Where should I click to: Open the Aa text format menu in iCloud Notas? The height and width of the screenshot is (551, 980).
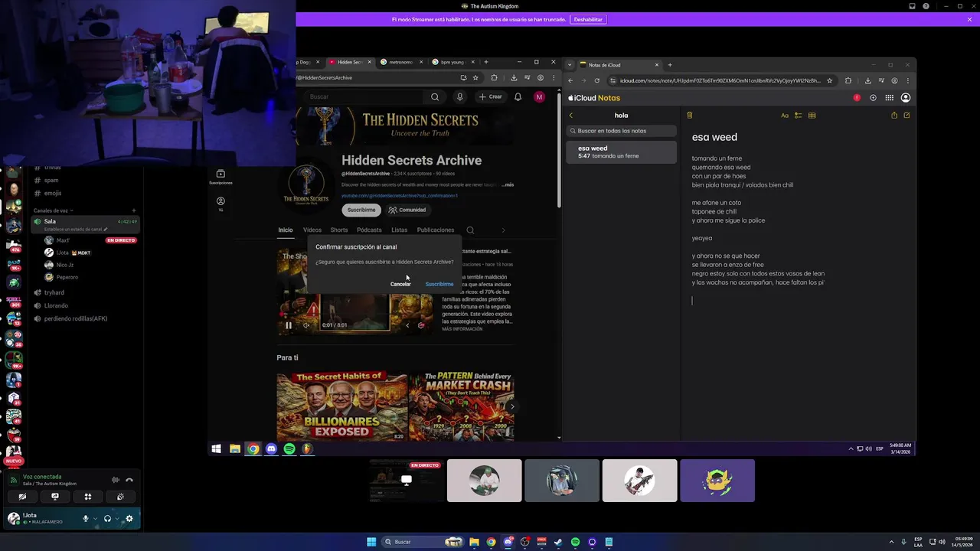785,116
